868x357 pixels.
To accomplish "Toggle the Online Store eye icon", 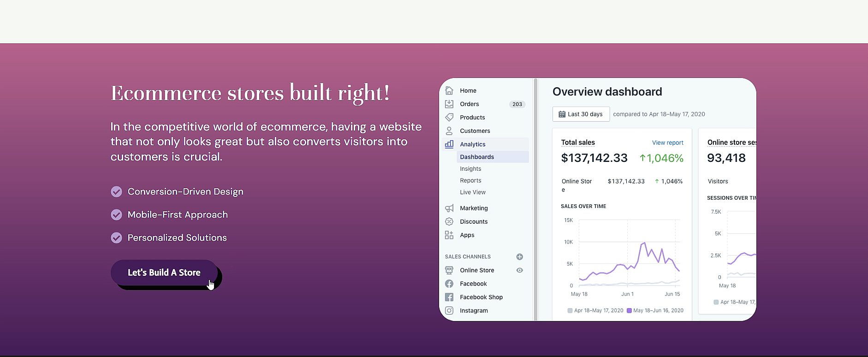I will (520, 270).
